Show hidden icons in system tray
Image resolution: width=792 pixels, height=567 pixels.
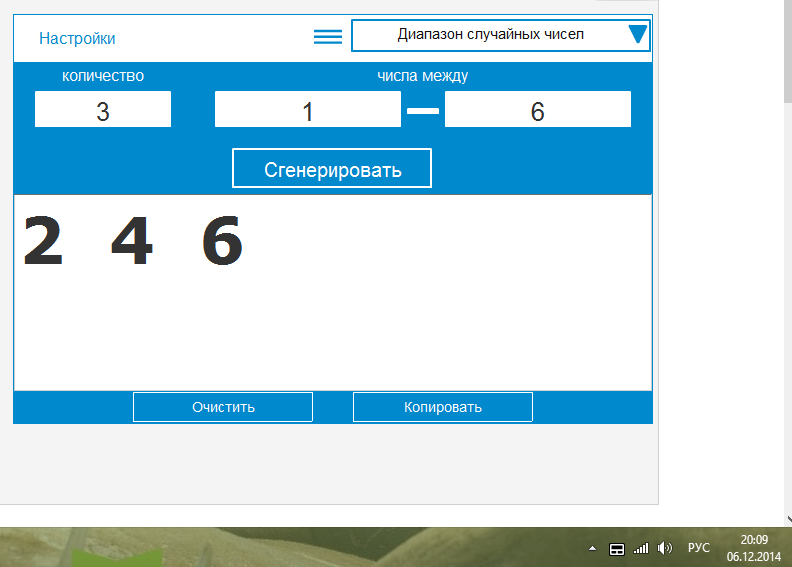pos(591,548)
